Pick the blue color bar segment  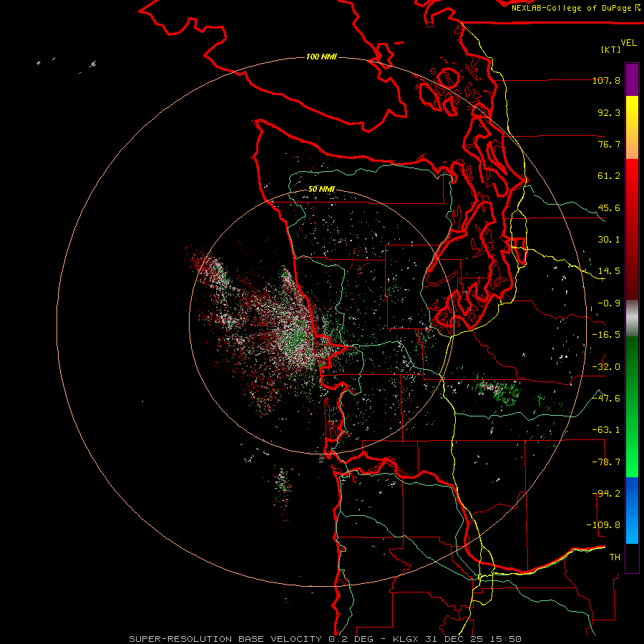click(x=632, y=510)
